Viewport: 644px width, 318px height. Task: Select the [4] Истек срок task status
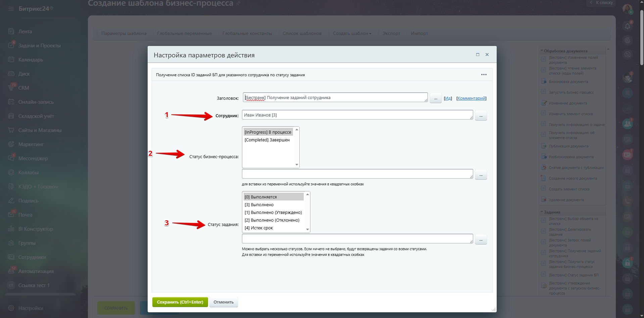tap(259, 228)
